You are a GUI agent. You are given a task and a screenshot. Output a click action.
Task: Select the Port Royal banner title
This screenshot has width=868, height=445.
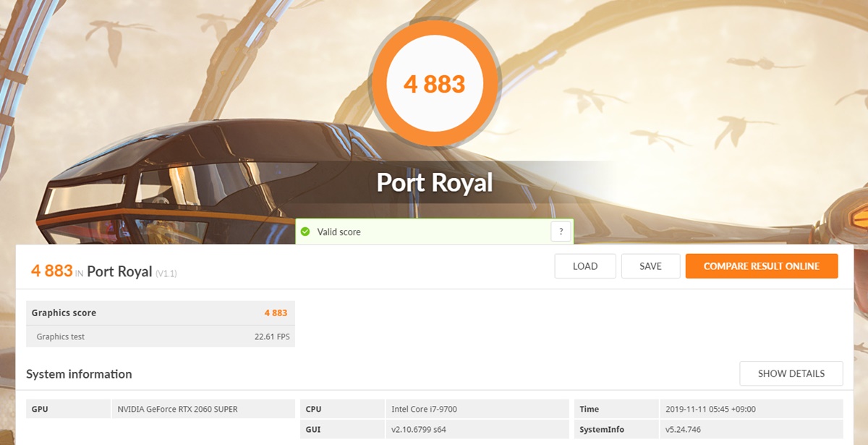pyautogui.click(x=434, y=182)
